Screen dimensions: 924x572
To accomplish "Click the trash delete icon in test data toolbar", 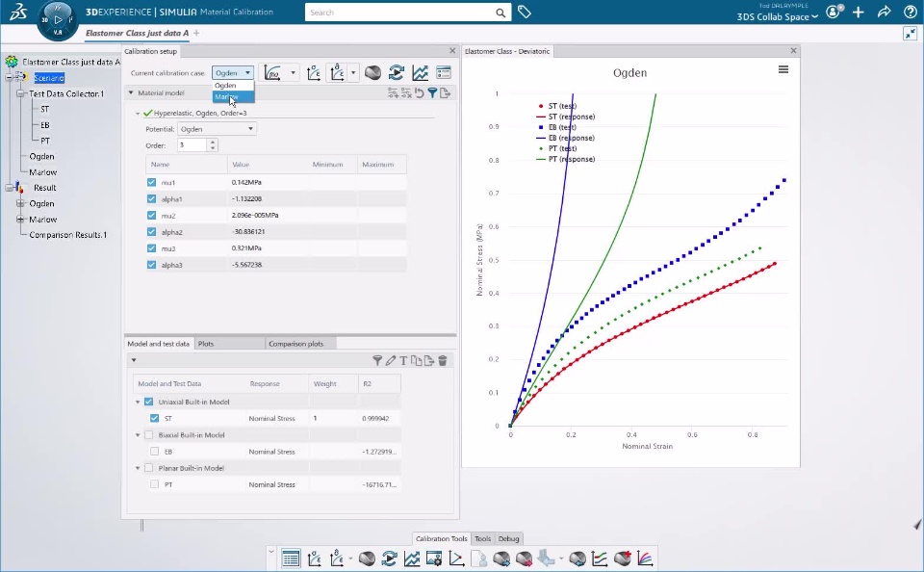I will click(443, 360).
